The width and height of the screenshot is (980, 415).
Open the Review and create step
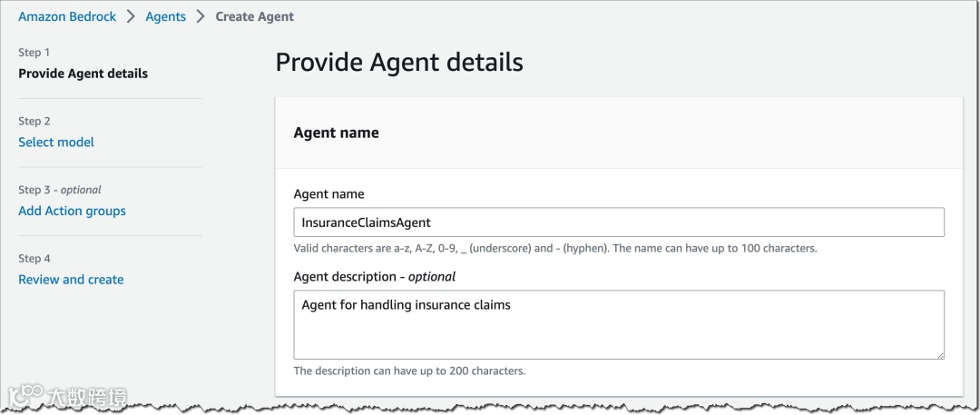tap(71, 280)
